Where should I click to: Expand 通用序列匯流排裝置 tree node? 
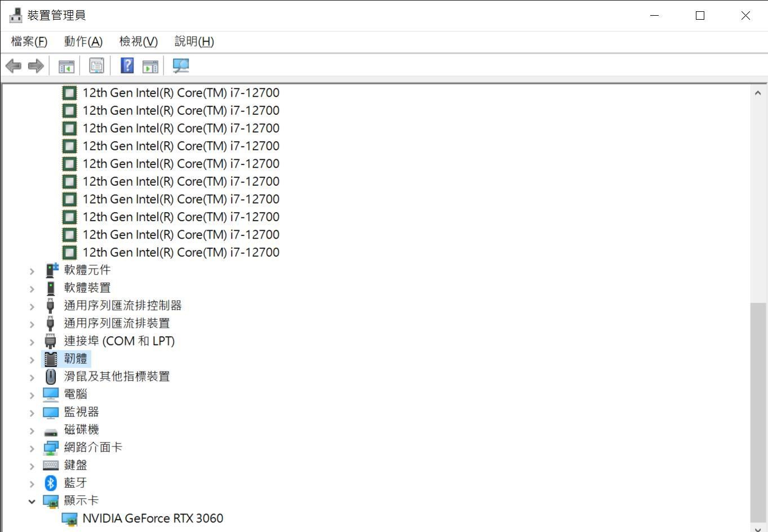click(x=32, y=324)
